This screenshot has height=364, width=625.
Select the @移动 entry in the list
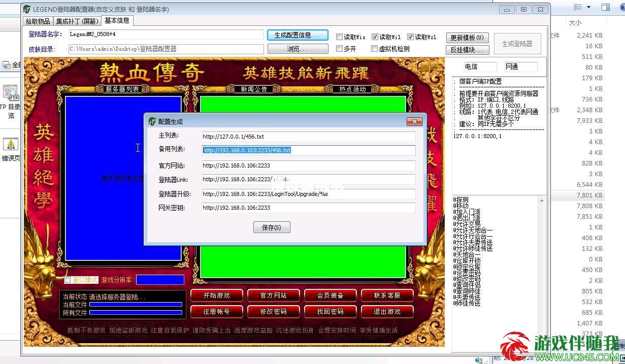click(461, 206)
